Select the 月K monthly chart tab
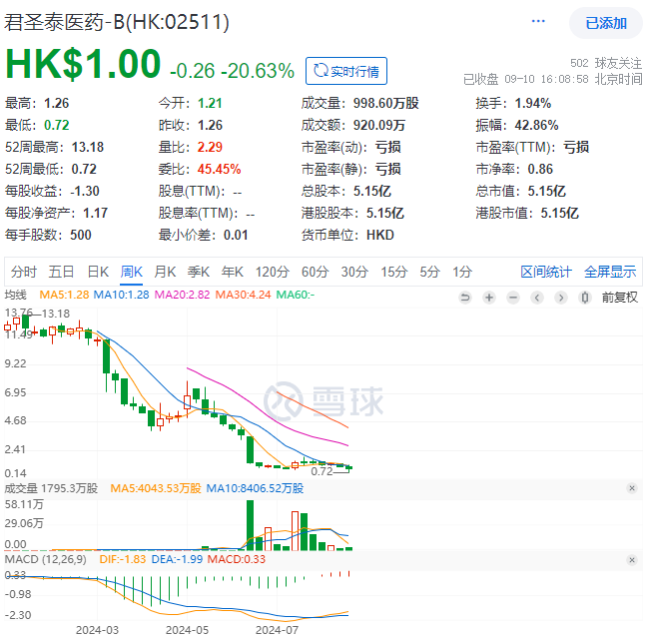The width and height of the screenshot is (645, 644). pos(165,272)
